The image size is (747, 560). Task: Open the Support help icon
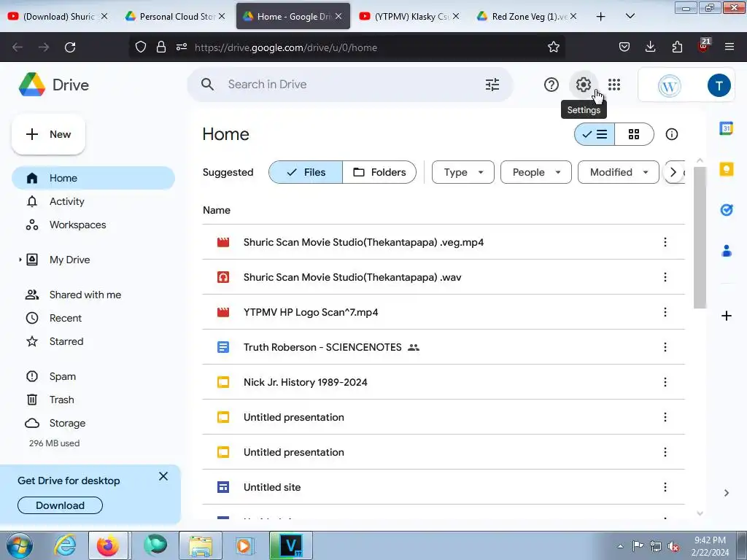point(551,85)
